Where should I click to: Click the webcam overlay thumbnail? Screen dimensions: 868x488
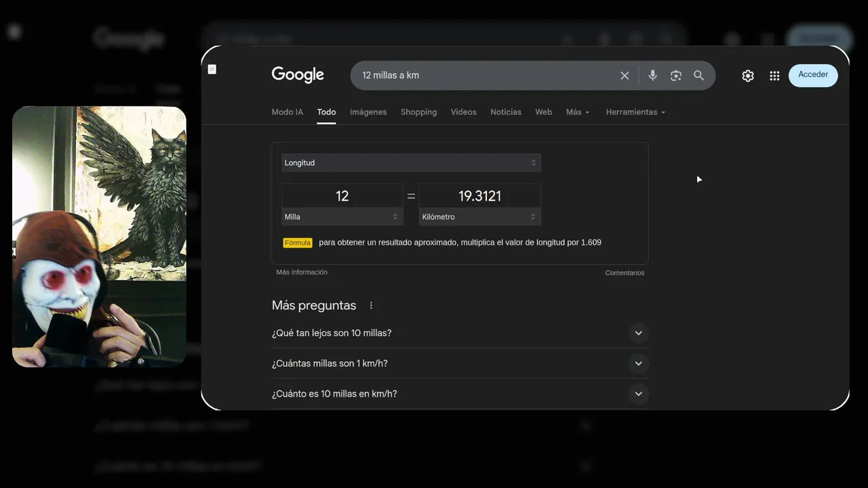(99, 237)
